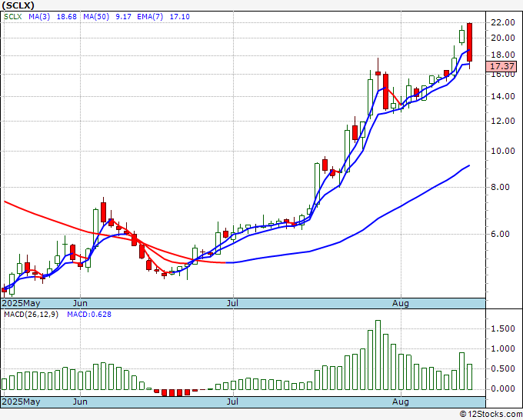This screenshot has height=420, width=523.
Task: Click the MACD:0.628 value label
Action: 89,315
